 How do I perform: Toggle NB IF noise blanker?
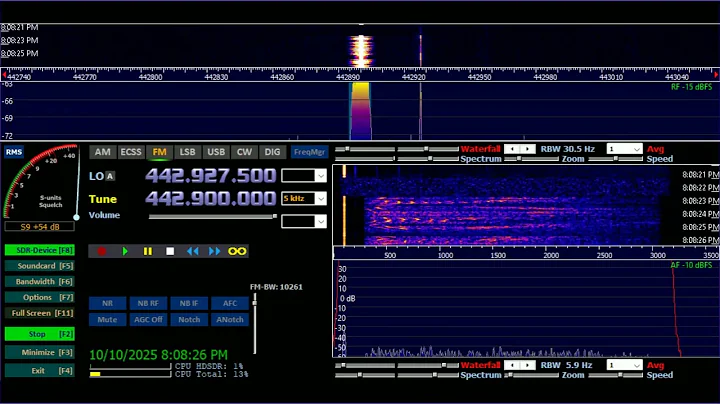click(x=189, y=303)
